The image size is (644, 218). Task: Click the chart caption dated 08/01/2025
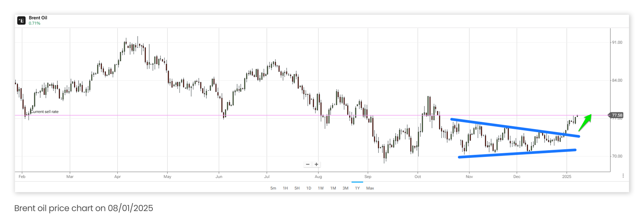click(84, 208)
